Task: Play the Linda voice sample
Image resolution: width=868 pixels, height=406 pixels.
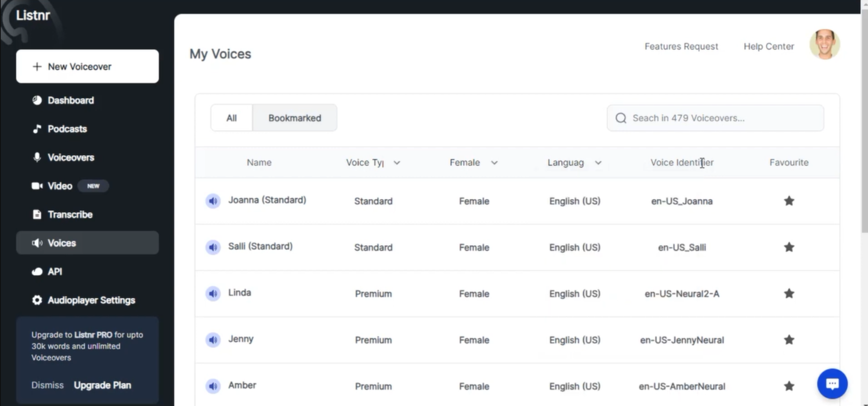Action: pyautogui.click(x=213, y=294)
